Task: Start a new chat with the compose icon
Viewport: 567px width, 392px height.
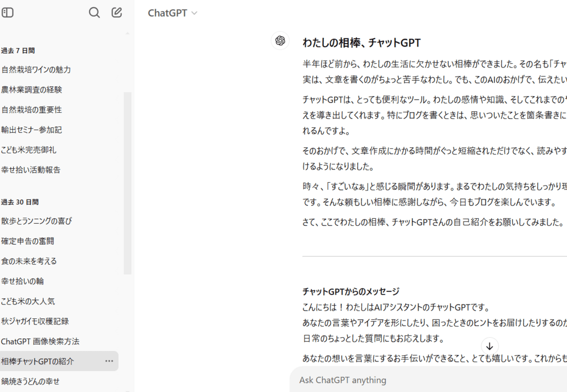Action: click(116, 13)
